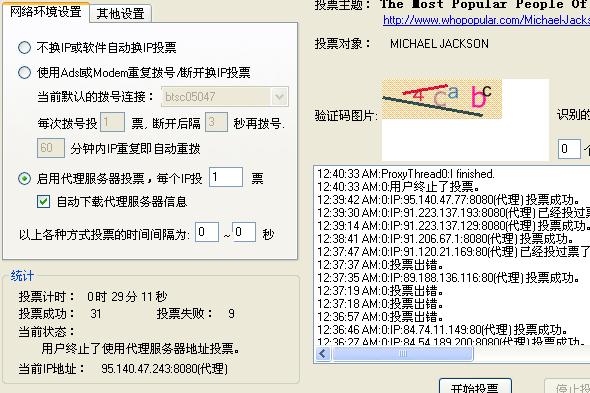Select log entry for IP 95.140.47.77:8080

point(448,200)
